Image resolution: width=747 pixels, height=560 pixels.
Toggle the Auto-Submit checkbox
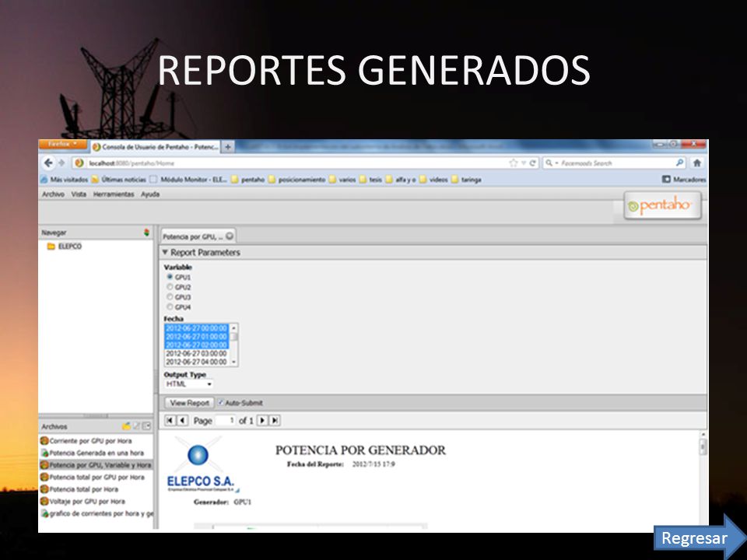220,402
